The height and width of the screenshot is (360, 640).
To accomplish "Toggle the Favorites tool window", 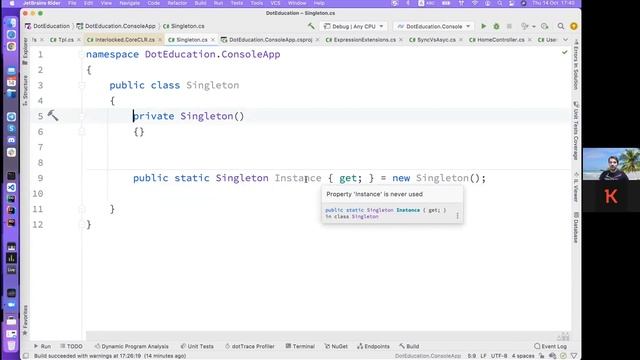I will click(x=25, y=320).
